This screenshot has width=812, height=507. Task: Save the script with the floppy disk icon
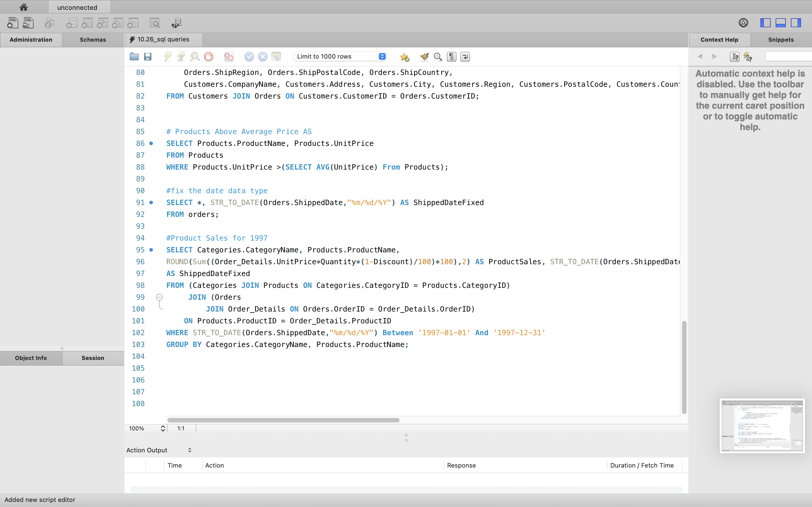pos(148,57)
